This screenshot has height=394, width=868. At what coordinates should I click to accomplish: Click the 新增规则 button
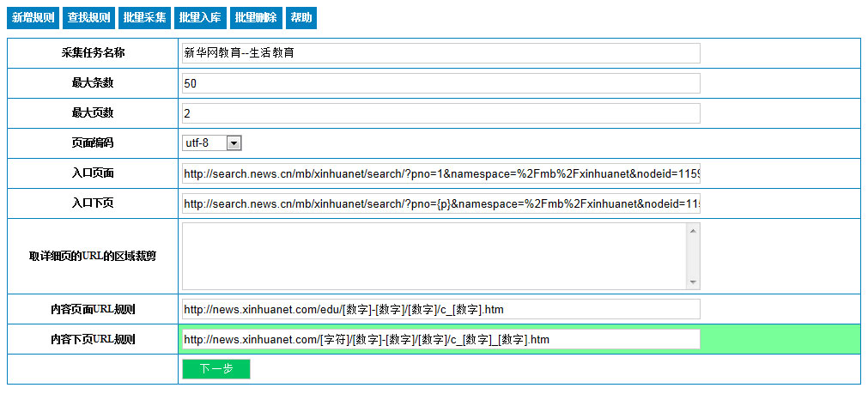point(33,17)
